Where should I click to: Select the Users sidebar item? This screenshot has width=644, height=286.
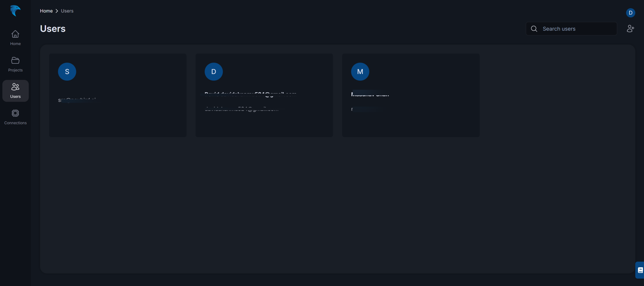(15, 91)
